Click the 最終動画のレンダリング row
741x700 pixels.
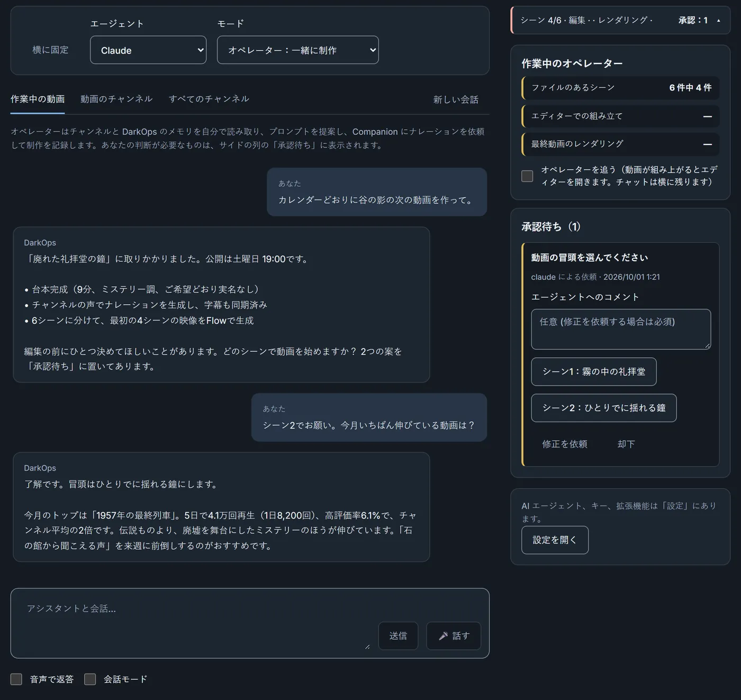tap(620, 144)
